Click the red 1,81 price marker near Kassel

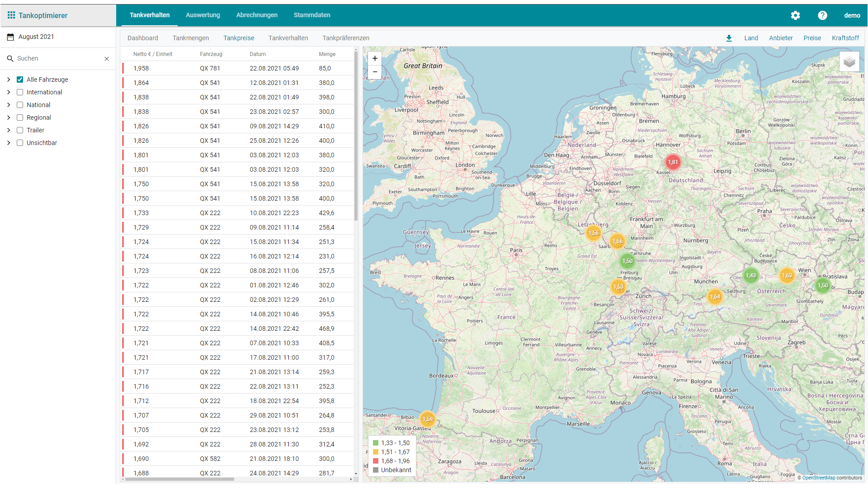click(673, 162)
